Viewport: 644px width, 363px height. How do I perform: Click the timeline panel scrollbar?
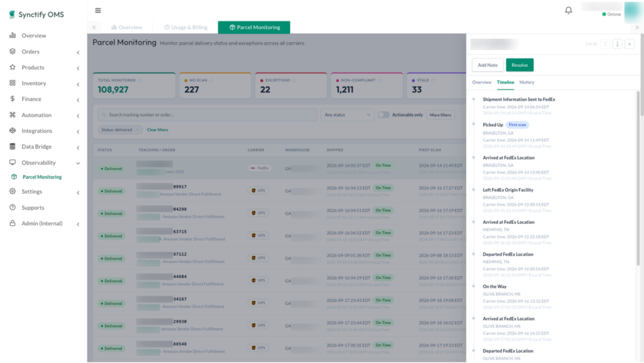(x=638, y=177)
